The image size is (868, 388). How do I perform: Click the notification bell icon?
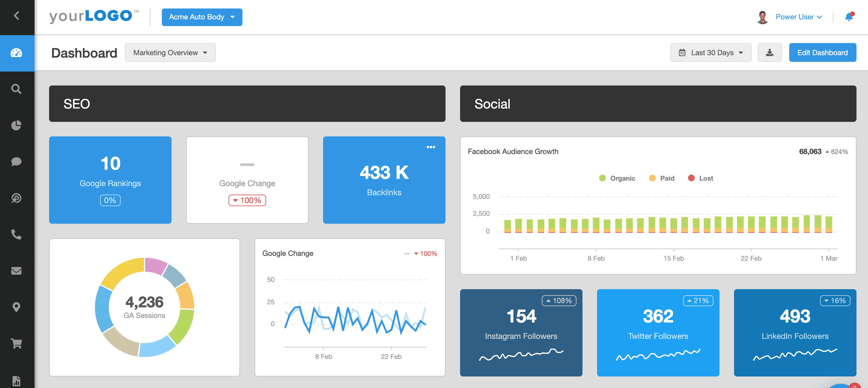pyautogui.click(x=849, y=17)
